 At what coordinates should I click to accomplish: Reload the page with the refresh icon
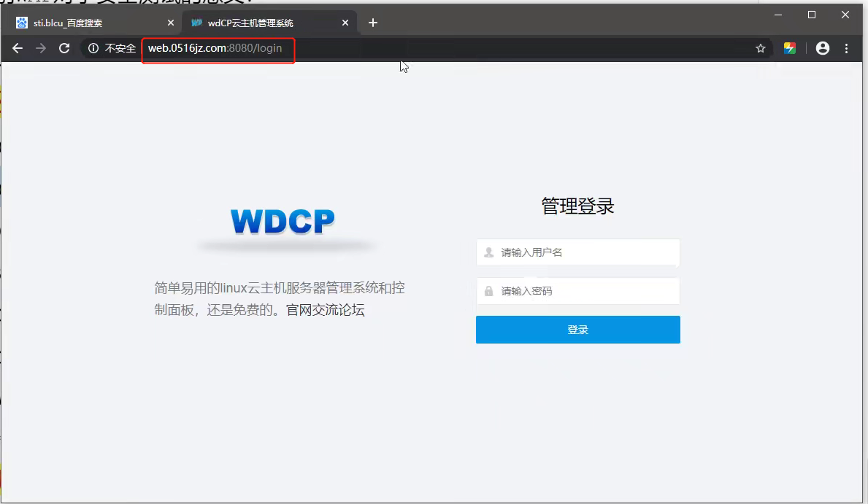tap(64, 48)
